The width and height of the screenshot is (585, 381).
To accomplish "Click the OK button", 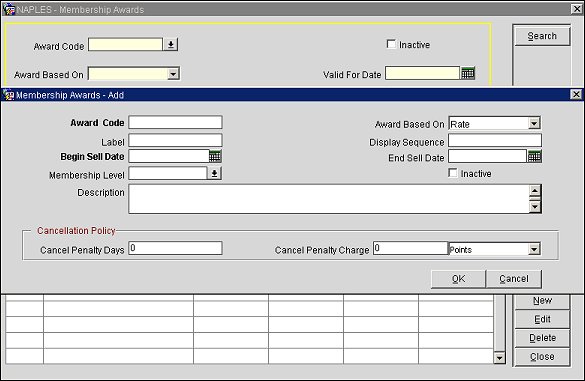I will [458, 279].
